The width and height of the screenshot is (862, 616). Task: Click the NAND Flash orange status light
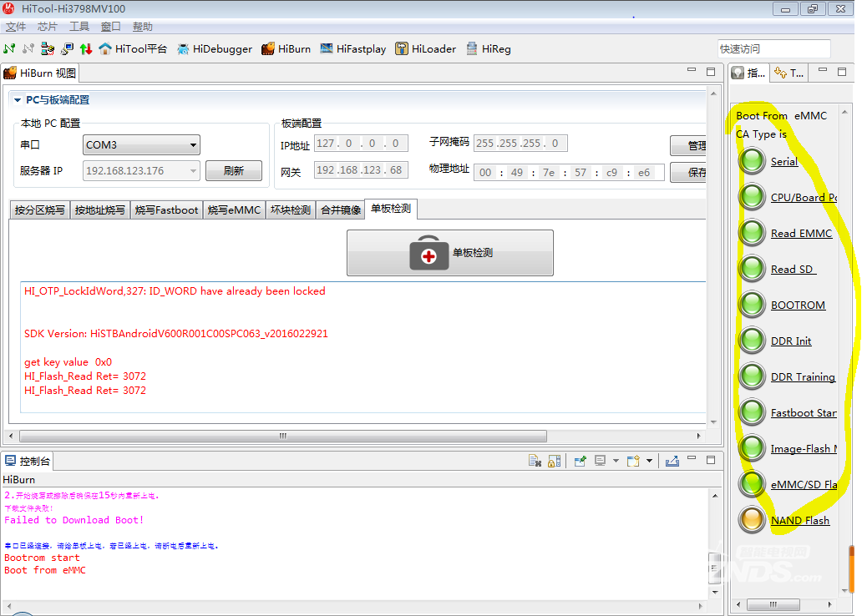[x=752, y=519]
